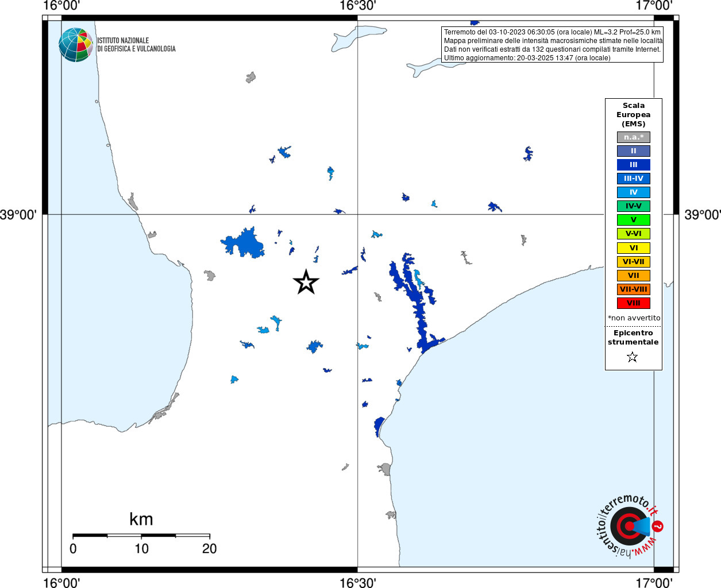Viewport: 721px width, 588px height.
Task: Select the III-IV intensity legend swatch
Action: (x=633, y=179)
